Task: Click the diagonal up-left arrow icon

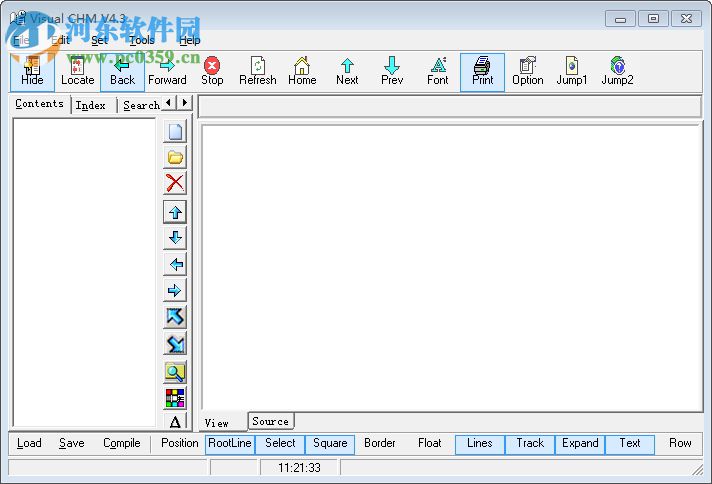Action: [x=175, y=317]
